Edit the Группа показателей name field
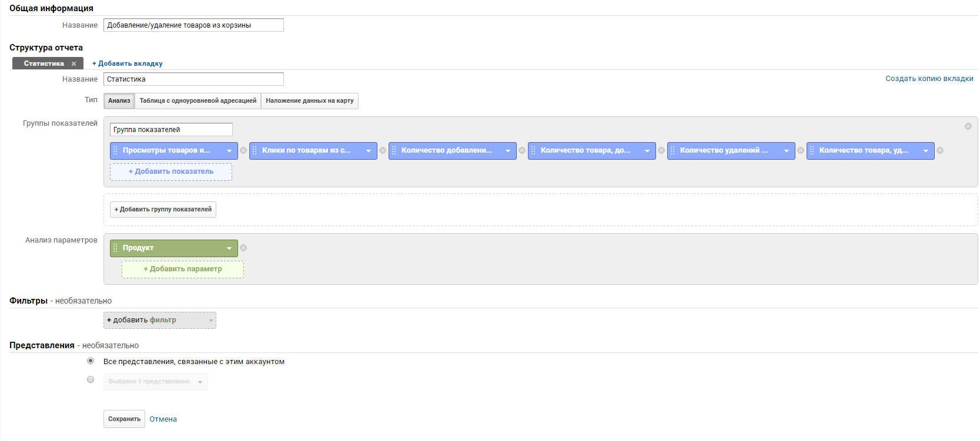 (x=171, y=130)
